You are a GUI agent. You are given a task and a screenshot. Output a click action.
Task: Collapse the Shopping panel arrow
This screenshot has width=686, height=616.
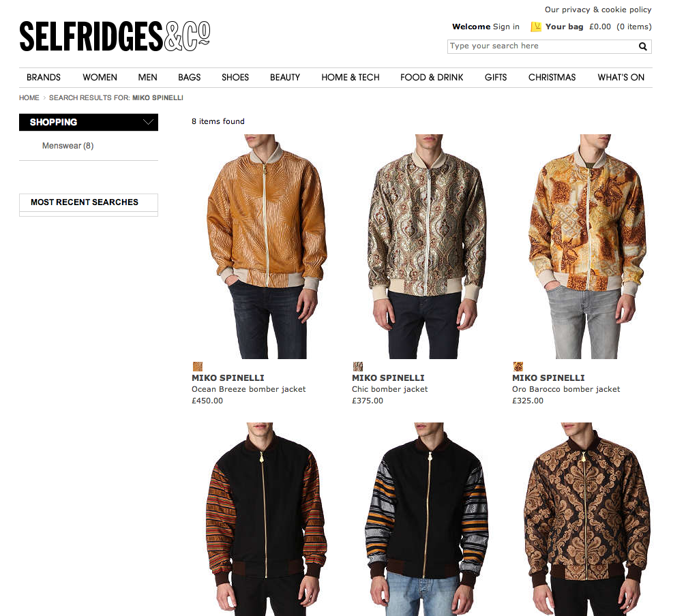(148, 122)
